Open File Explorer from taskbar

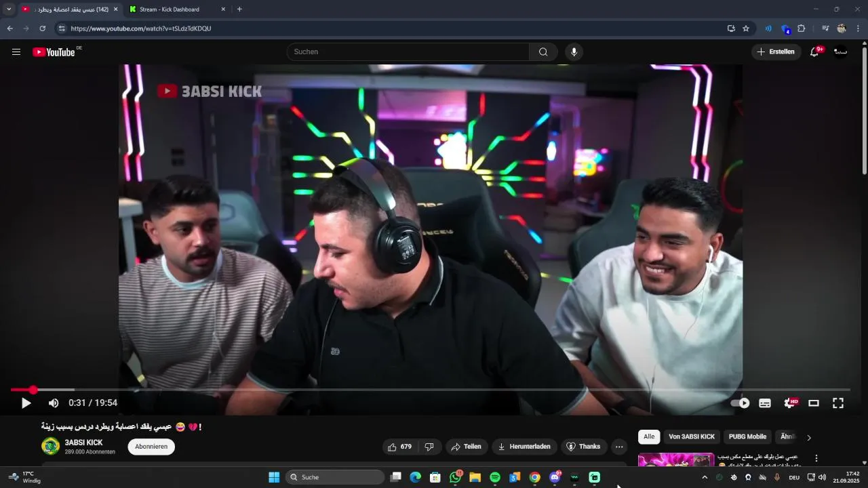[x=475, y=477]
